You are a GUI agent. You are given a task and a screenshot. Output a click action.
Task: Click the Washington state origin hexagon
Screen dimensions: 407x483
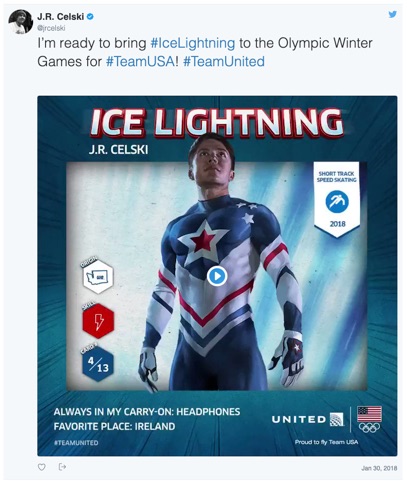98,276
